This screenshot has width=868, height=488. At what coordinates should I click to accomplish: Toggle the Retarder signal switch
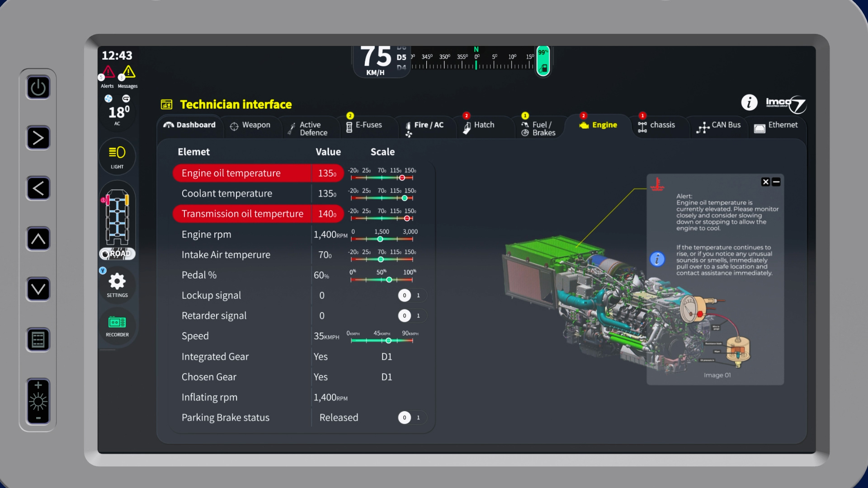411,316
